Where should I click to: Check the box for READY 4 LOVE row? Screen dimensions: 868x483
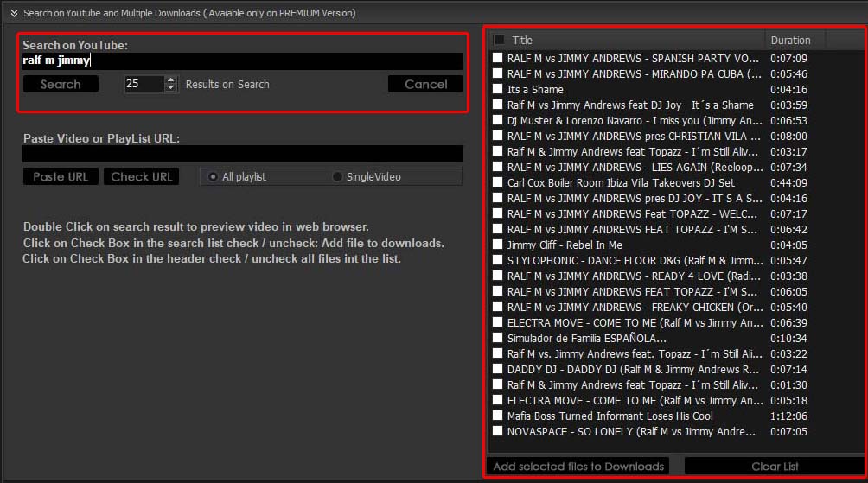click(498, 275)
